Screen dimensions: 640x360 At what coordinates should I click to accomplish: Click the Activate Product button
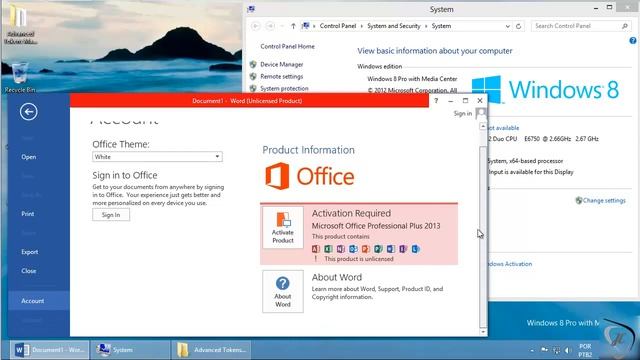click(283, 227)
